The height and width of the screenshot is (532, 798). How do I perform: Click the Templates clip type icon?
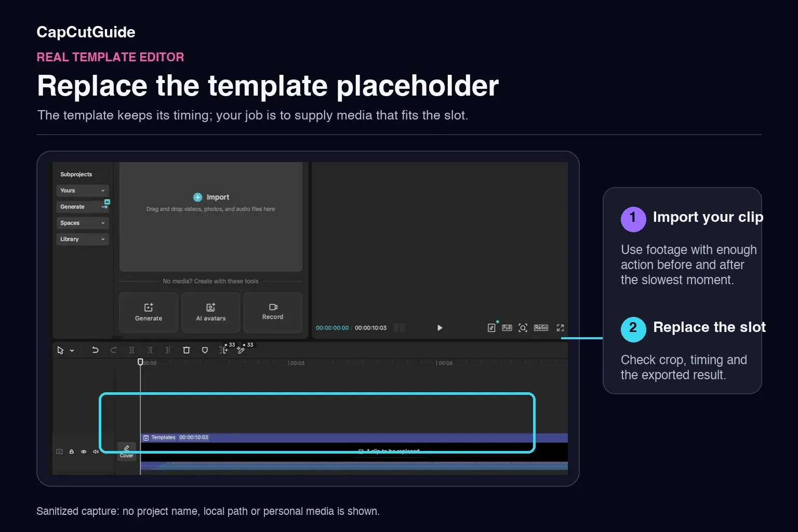[146, 438]
